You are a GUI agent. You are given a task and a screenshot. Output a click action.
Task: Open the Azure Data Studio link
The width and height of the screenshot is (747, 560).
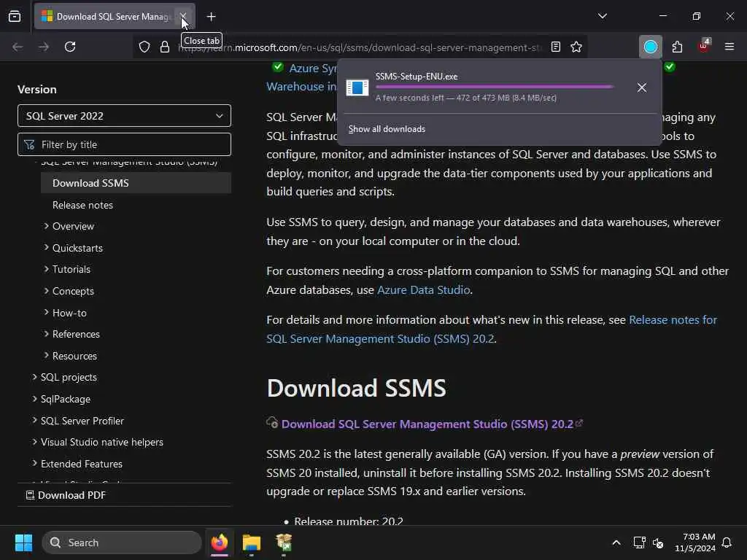pyautogui.click(x=424, y=290)
